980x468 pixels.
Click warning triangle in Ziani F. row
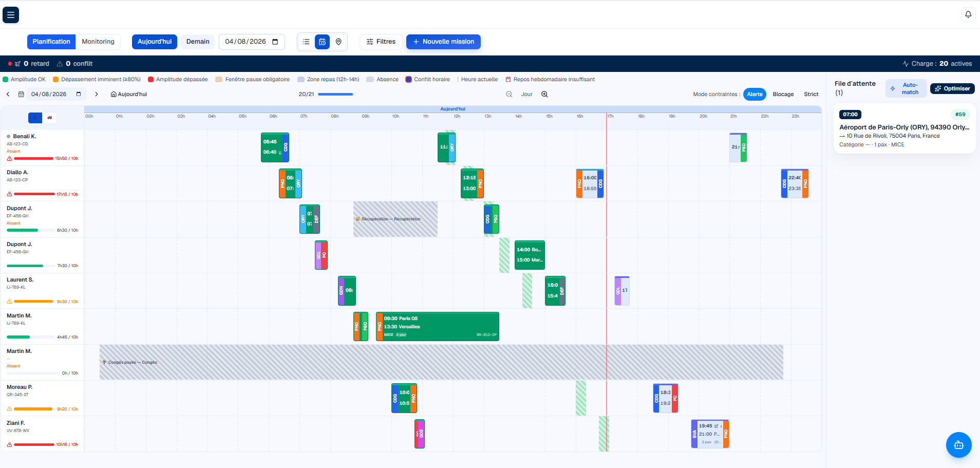click(x=9, y=444)
